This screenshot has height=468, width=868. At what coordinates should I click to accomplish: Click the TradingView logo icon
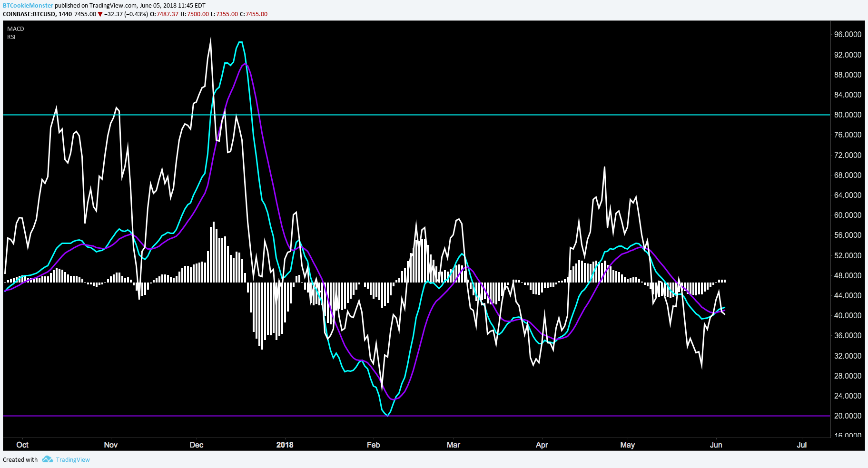(47, 459)
